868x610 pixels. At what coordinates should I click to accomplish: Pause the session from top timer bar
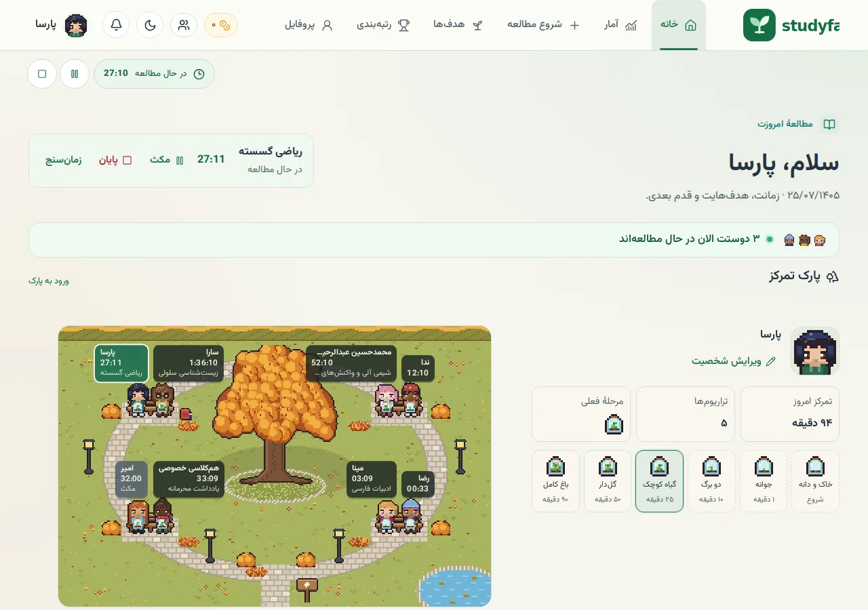pyautogui.click(x=75, y=74)
